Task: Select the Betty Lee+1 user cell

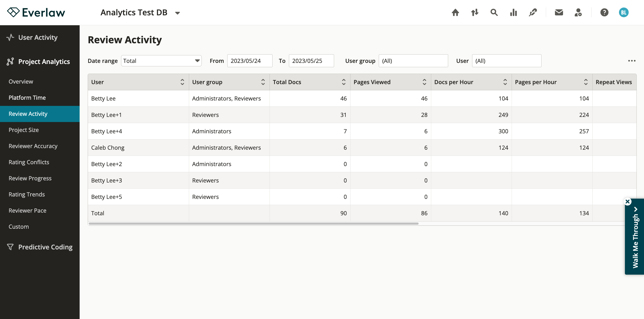Action: (x=138, y=115)
